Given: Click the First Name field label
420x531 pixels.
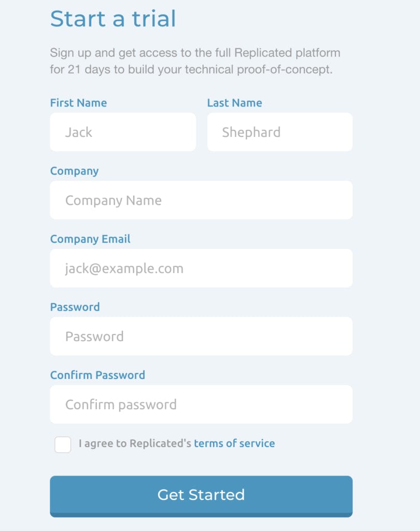Looking at the screenshot, I should tap(78, 103).
